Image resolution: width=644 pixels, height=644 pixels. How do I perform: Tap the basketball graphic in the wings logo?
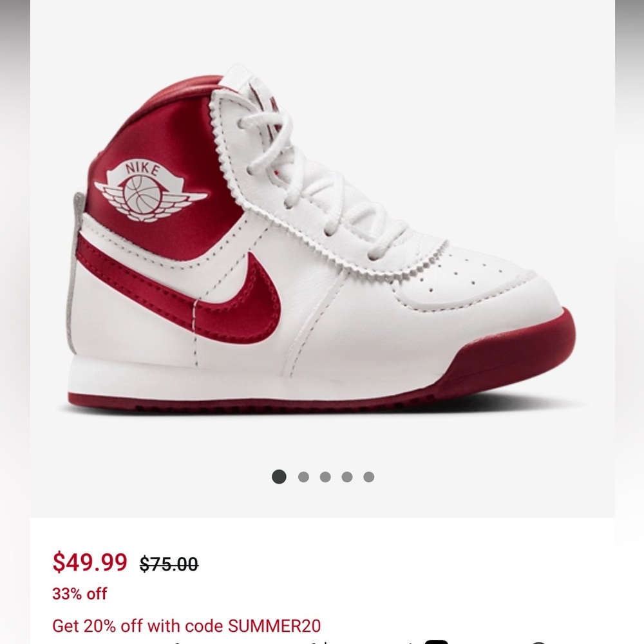[143, 193]
